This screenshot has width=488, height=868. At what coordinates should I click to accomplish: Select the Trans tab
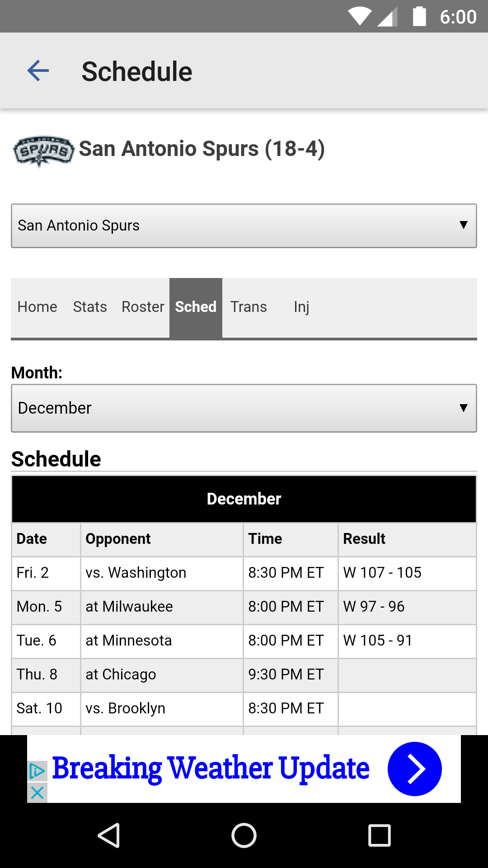click(249, 307)
